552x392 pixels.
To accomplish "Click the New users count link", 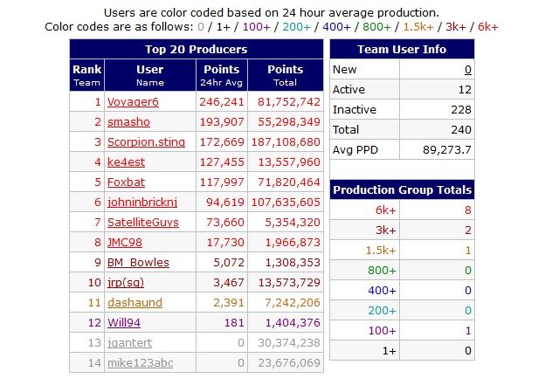I will [468, 70].
